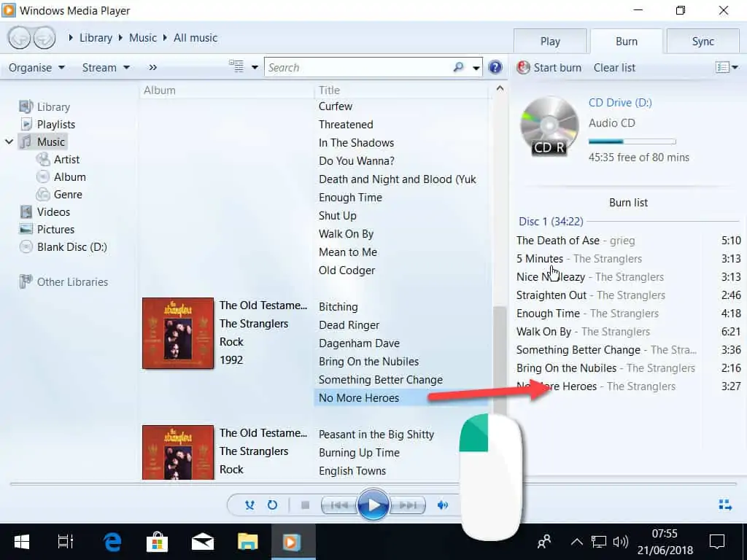The height and width of the screenshot is (560, 747).
Task: Open File Explorer from the taskbar
Action: pyautogui.click(x=248, y=542)
